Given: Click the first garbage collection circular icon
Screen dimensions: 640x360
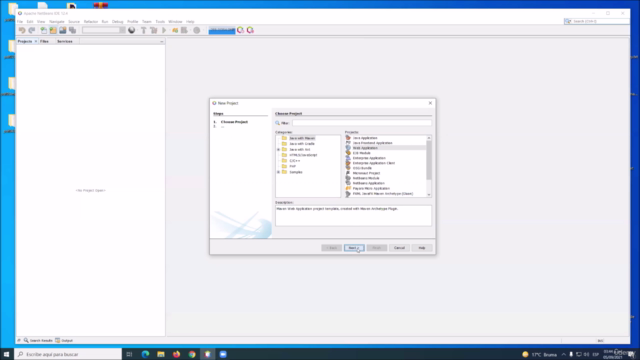Looking at the screenshot, I should [240, 30].
